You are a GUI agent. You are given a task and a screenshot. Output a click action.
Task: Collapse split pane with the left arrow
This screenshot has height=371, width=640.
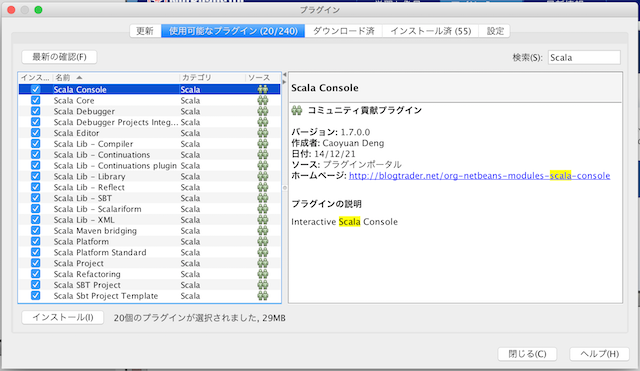[x=285, y=75]
